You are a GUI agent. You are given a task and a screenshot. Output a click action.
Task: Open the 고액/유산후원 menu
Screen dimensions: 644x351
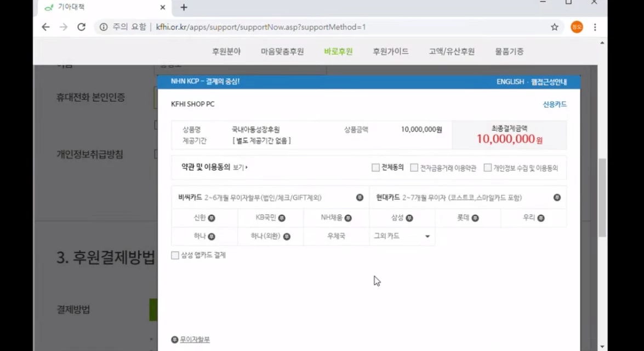[452, 52]
